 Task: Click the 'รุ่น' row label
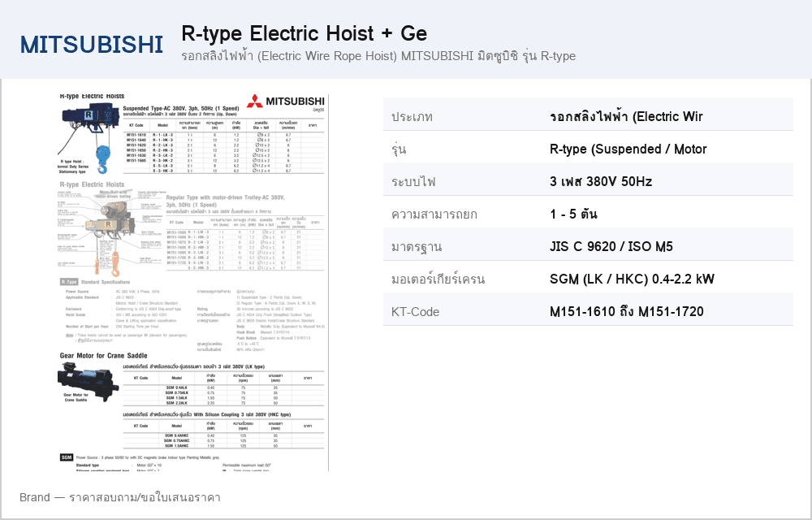point(399,149)
